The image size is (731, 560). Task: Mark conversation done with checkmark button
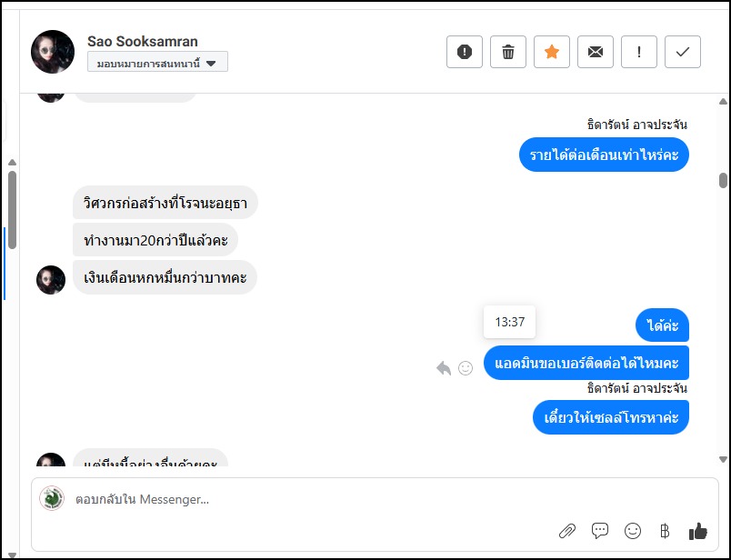[x=683, y=52]
